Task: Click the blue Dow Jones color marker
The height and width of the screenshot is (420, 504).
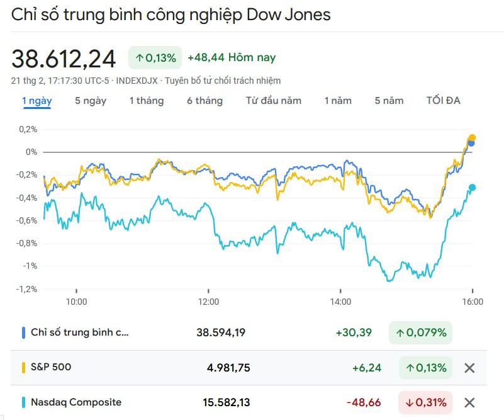Action: pos(24,332)
